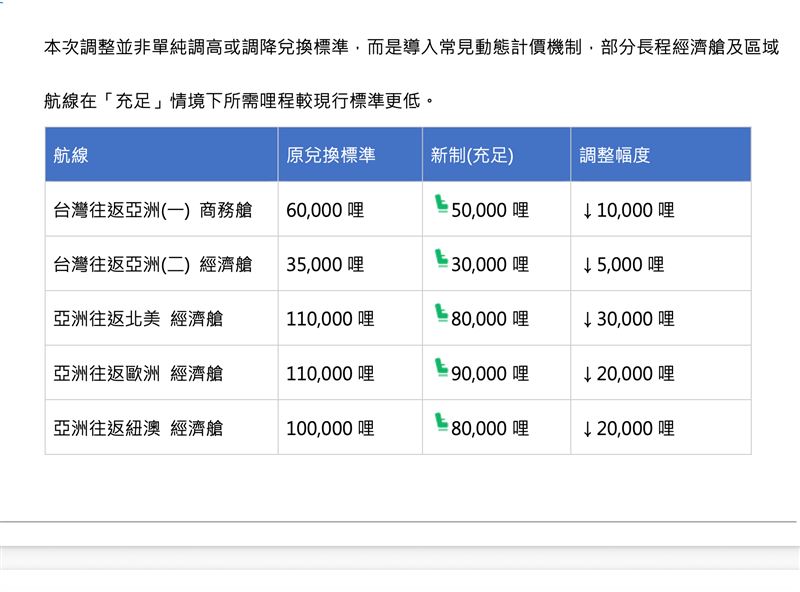This screenshot has width=800, height=592.
Task: Click the green seat icon beside 50,000 哩
Action: pyautogui.click(x=441, y=205)
